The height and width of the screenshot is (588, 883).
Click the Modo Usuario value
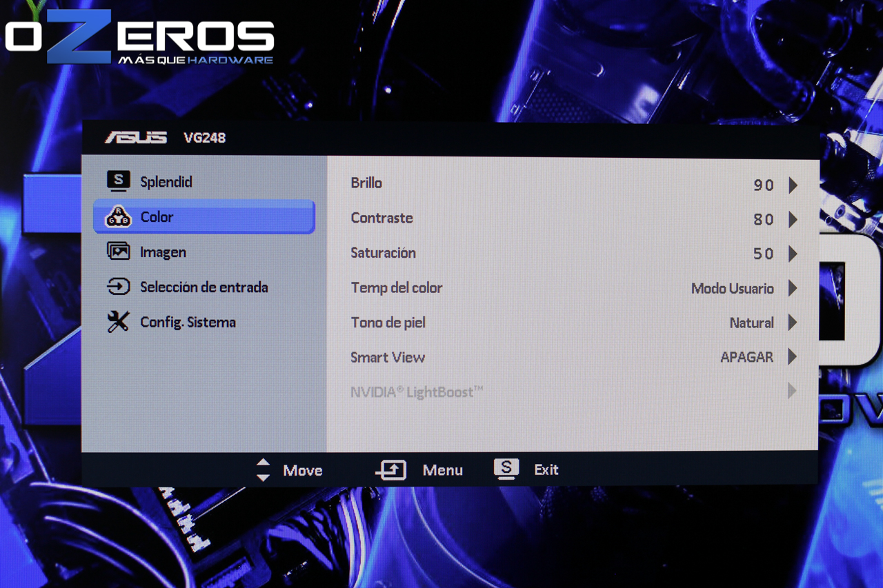[733, 288]
